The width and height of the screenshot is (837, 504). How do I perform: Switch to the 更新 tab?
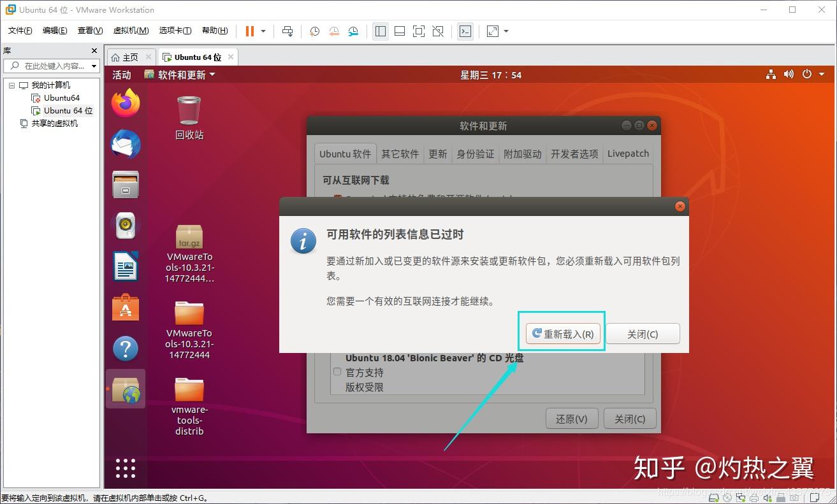438,154
